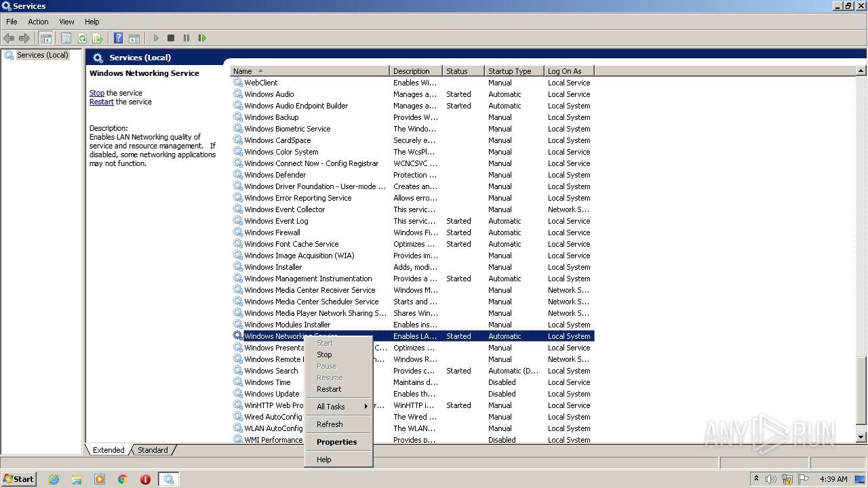Viewport: 868px width, 488px height.
Task: Launch Windows Media Player from the taskbar
Action: tap(100, 479)
